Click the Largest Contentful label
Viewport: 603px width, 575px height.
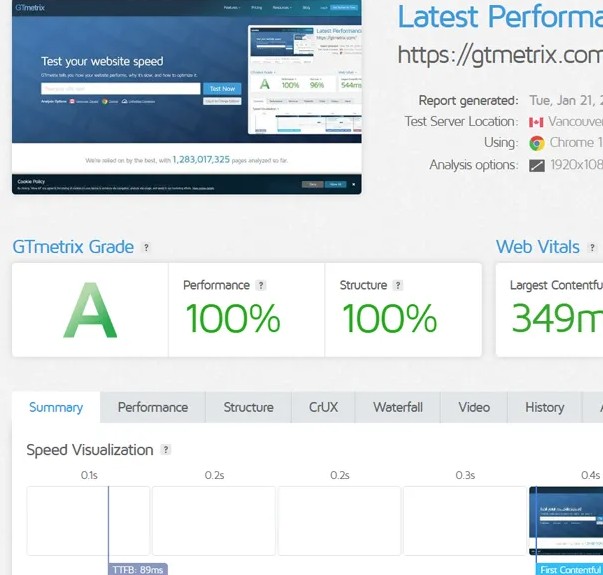pyautogui.click(x=556, y=285)
